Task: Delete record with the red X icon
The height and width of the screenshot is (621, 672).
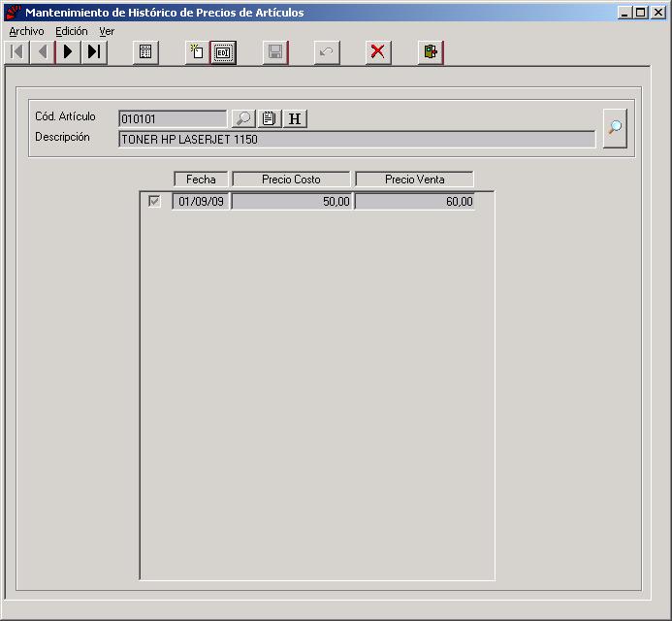Action: (x=378, y=52)
